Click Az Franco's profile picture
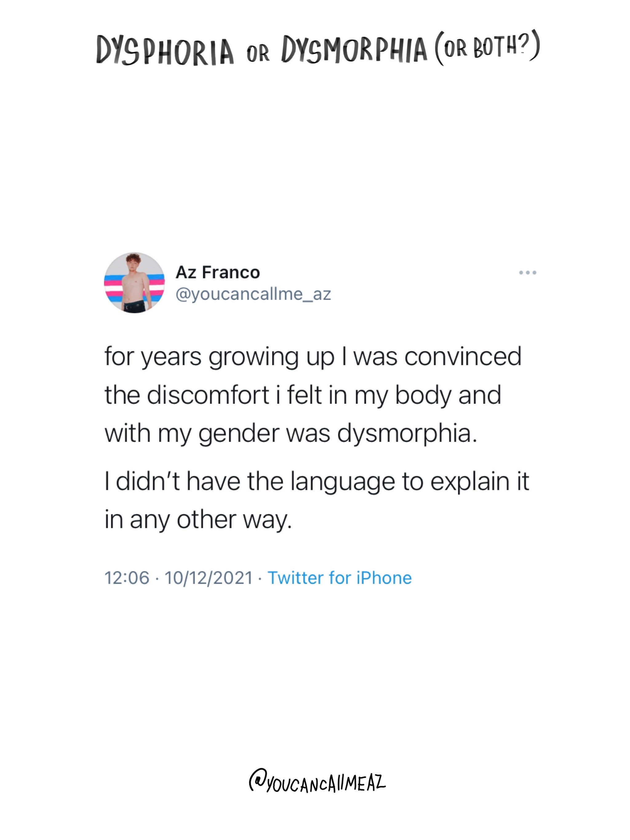This screenshot has height=840, width=630. tap(134, 283)
